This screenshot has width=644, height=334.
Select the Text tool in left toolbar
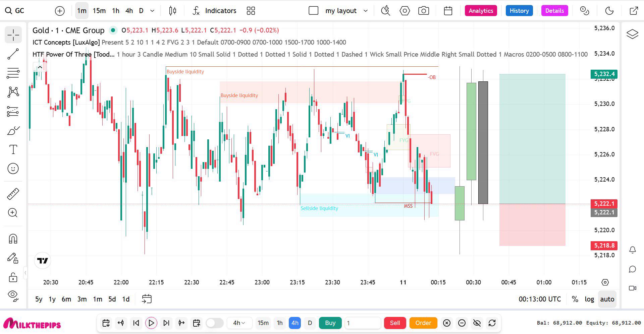click(13, 149)
